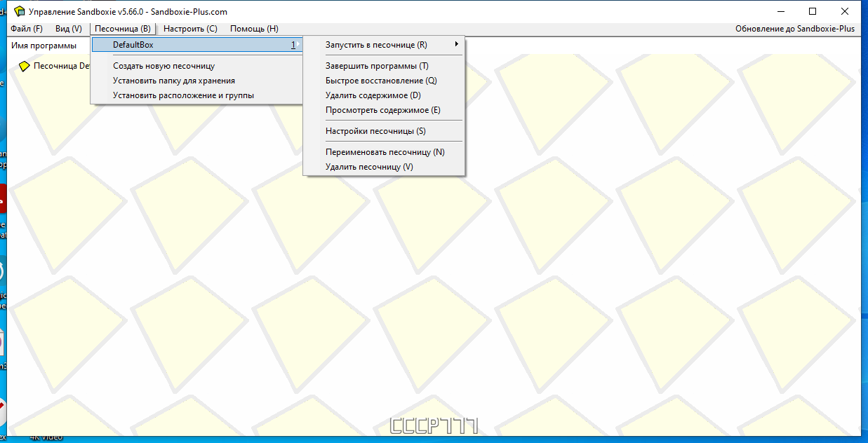Viewport: 868px width, 443px height.
Task: Select Просмотреть содержимое (E)
Action: 384,110
